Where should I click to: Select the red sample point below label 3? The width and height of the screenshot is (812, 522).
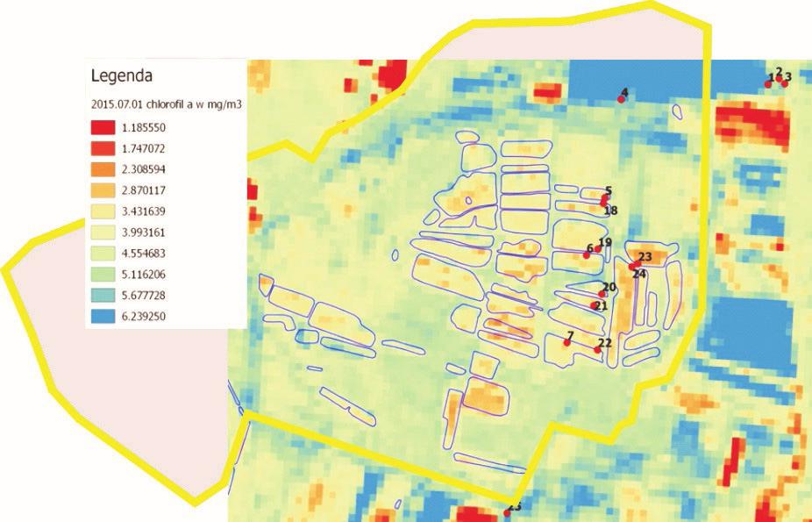click(785, 84)
